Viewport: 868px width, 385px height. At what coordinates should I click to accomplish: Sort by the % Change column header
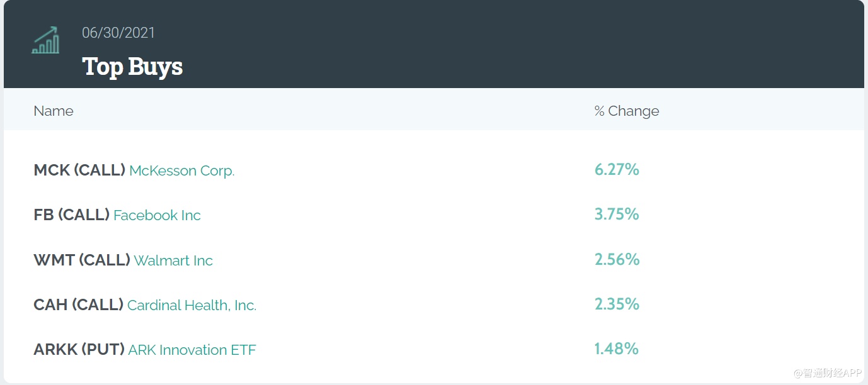tap(627, 111)
